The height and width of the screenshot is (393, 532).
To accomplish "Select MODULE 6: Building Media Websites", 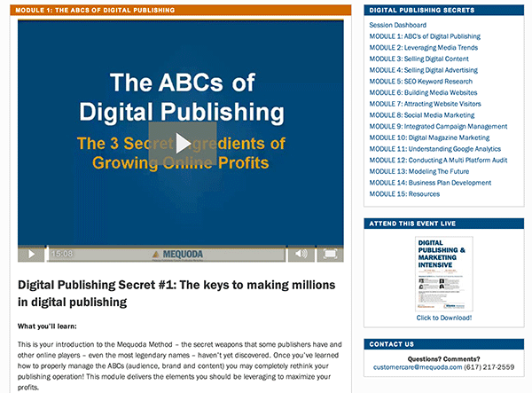I will (423, 92).
